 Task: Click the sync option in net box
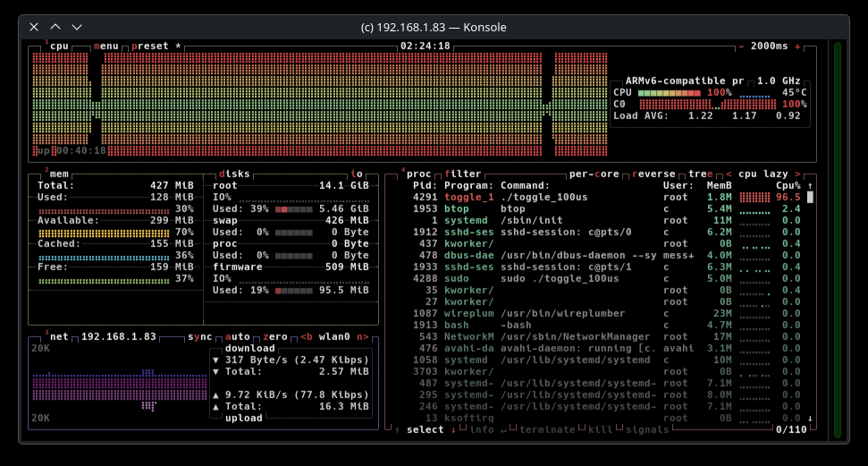pyautogui.click(x=199, y=337)
